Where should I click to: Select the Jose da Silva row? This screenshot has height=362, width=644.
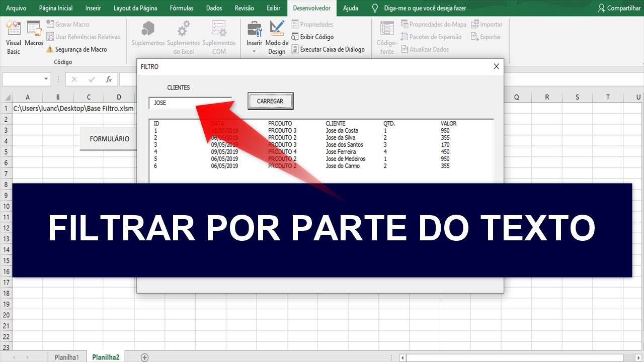point(322,138)
